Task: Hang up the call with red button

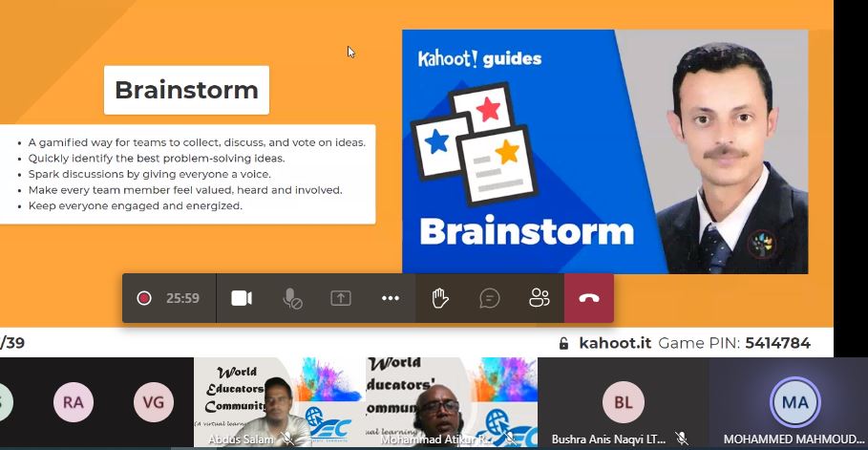Action: (589, 298)
